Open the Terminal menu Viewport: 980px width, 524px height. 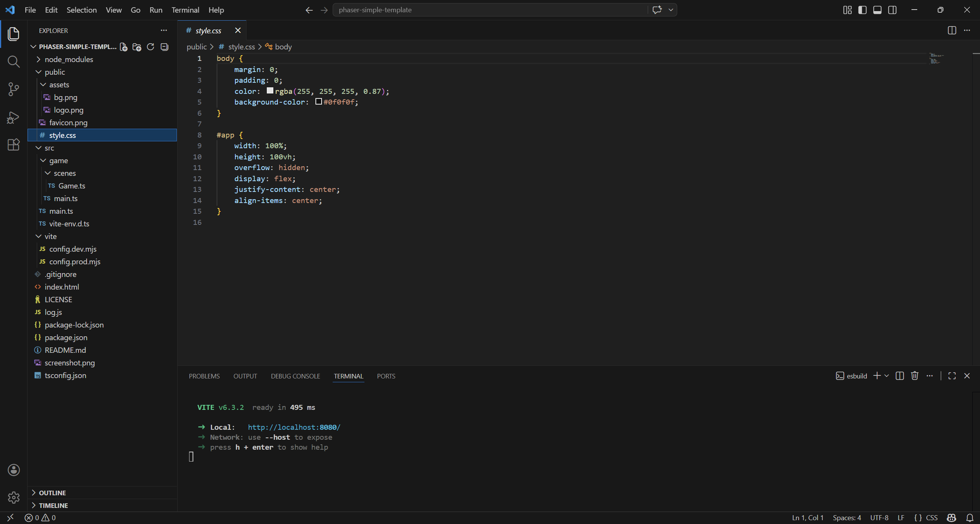pyautogui.click(x=185, y=10)
